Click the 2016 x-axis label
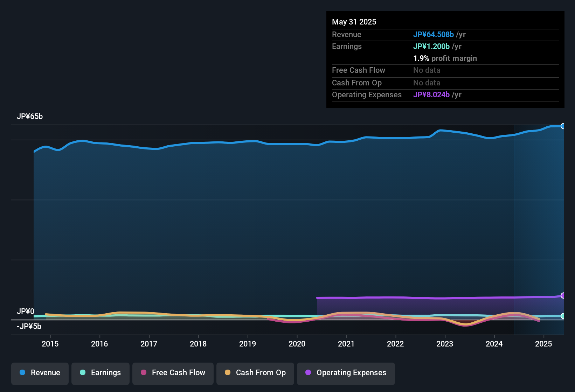The image size is (575, 392). tap(99, 344)
